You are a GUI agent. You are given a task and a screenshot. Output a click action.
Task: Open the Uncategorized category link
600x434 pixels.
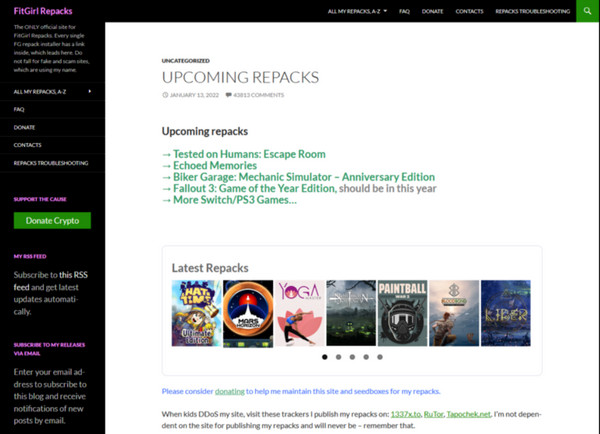pos(186,60)
